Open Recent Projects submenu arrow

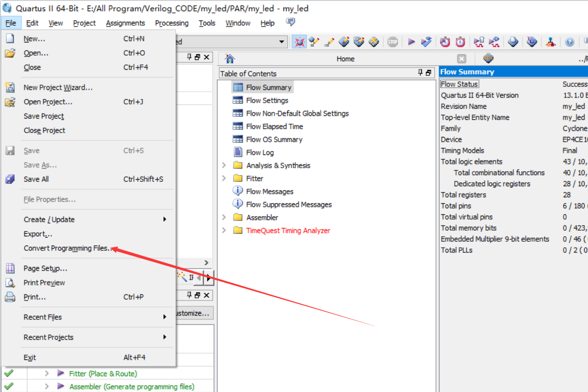pos(165,337)
